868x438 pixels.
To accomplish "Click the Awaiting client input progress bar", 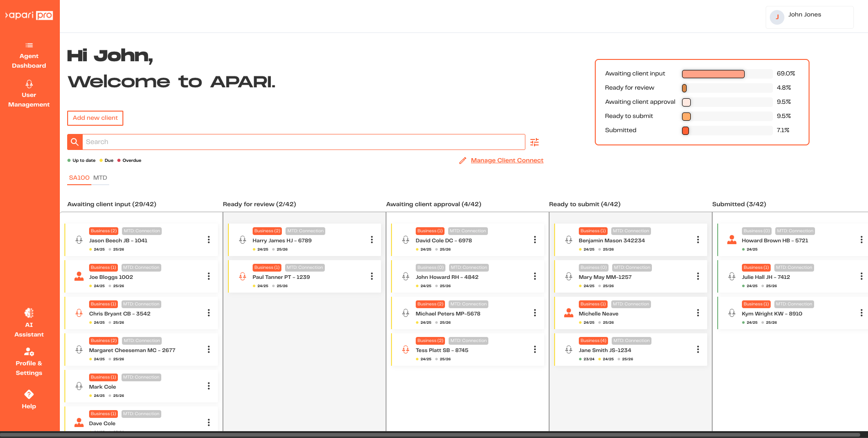I will click(727, 74).
